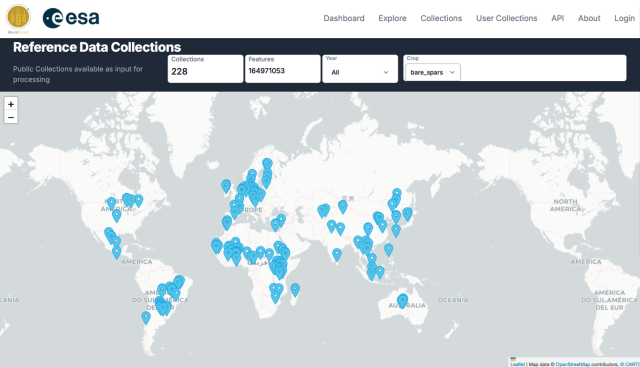Open the Dashboard menu item
This screenshot has height=367, width=640.
(x=344, y=18)
